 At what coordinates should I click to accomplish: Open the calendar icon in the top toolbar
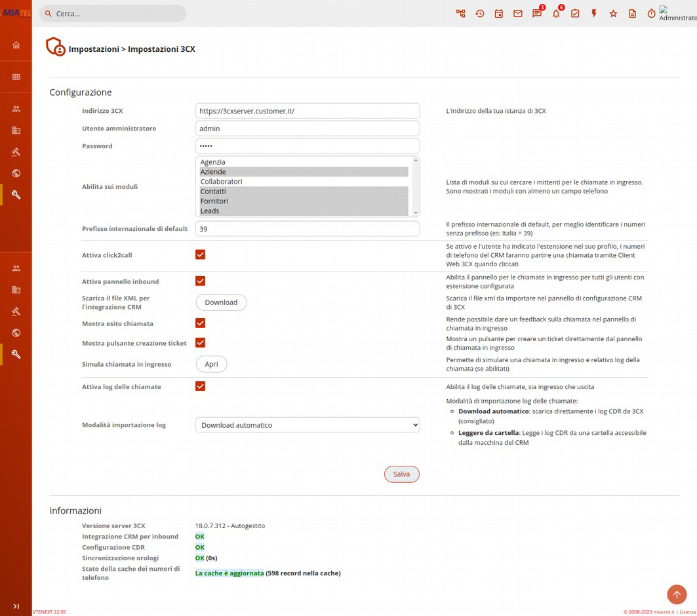tap(499, 13)
